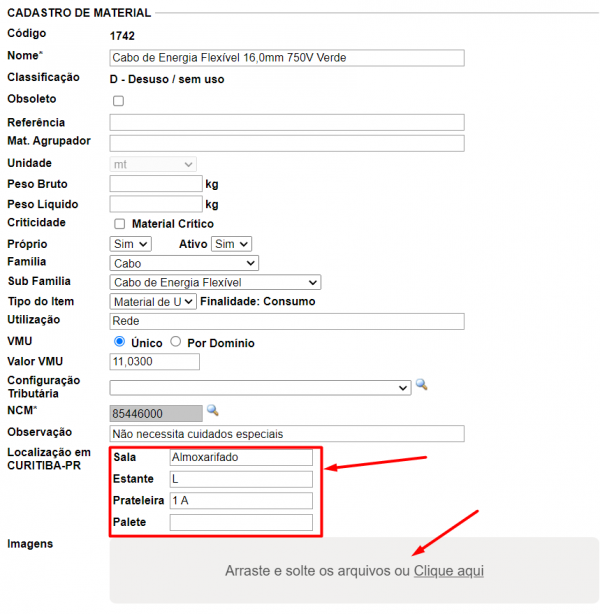
Task: Click the Valor VMU field
Action: click(155, 361)
